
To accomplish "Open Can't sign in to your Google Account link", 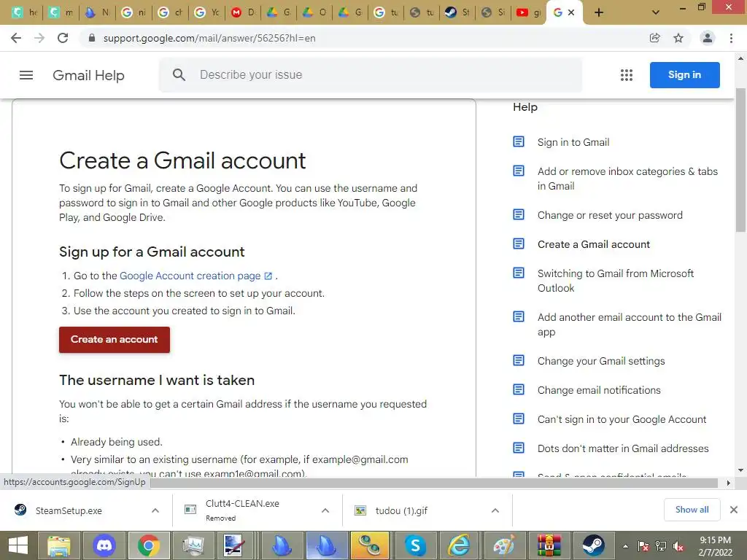I will (x=622, y=419).
